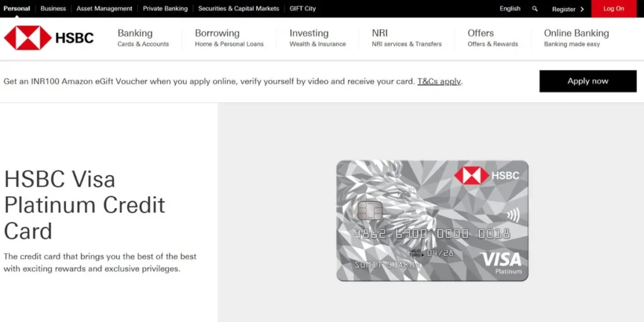Open GIFT City link
This screenshot has width=644, height=322.
click(303, 8)
